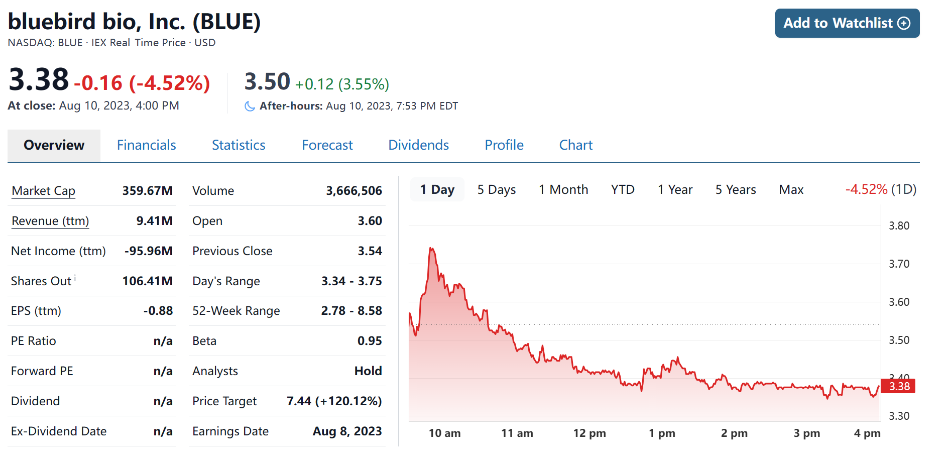Switch to the Statistics tab
Screen dimensions: 933x450
(238, 145)
